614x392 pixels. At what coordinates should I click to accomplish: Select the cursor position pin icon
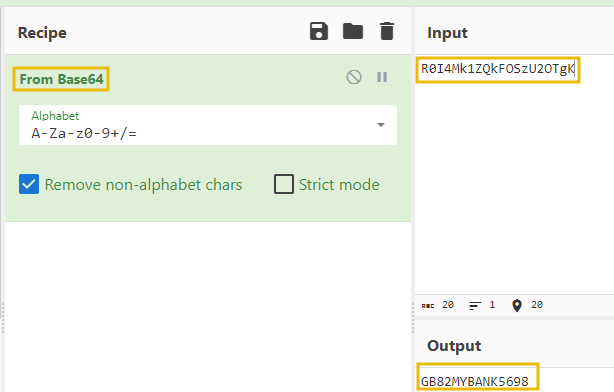coord(517,305)
